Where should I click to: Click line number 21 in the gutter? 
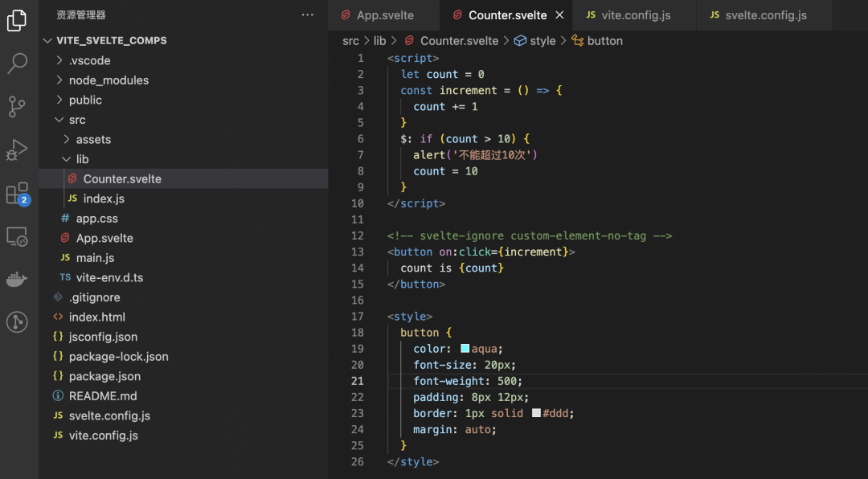click(358, 381)
